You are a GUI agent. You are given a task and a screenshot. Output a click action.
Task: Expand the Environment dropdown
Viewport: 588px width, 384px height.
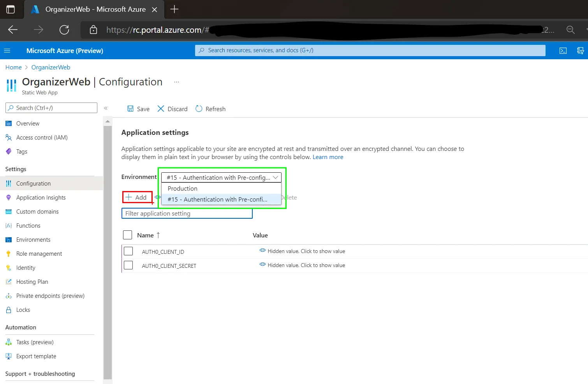tap(221, 177)
